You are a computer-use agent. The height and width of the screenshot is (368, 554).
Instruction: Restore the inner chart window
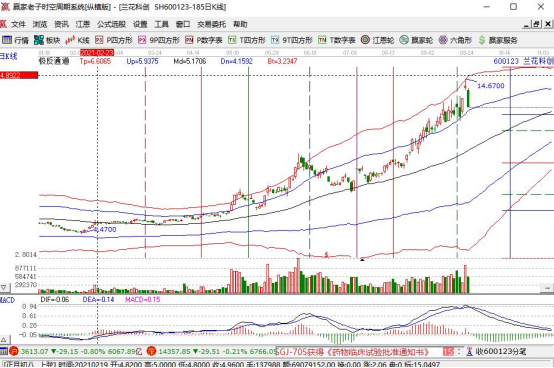click(537, 24)
